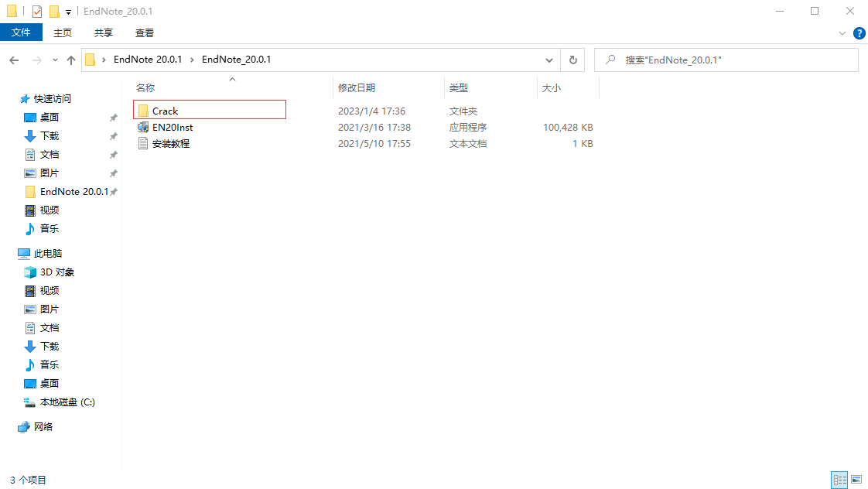Open 下载 under 快速访问
The width and height of the screenshot is (868, 489).
point(50,135)
